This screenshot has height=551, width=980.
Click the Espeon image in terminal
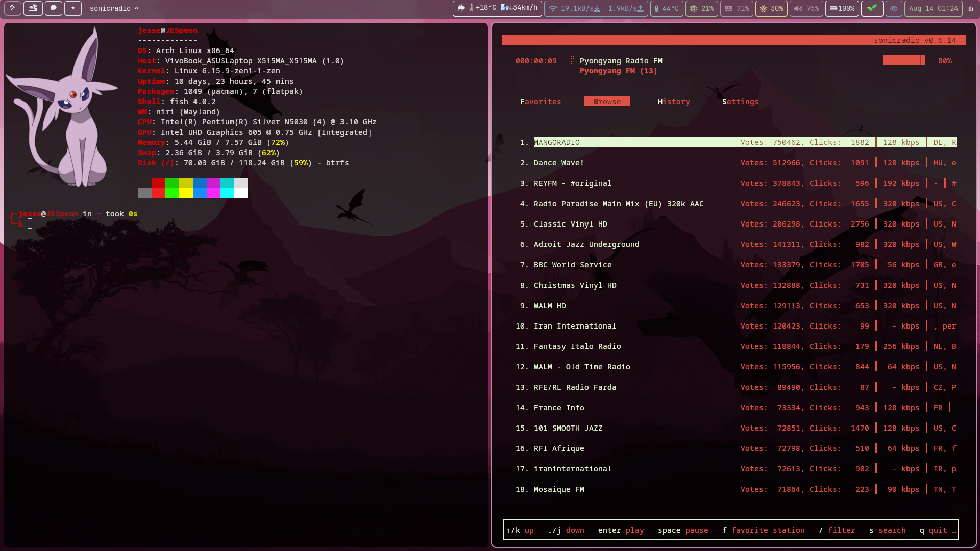coord(63,107)
